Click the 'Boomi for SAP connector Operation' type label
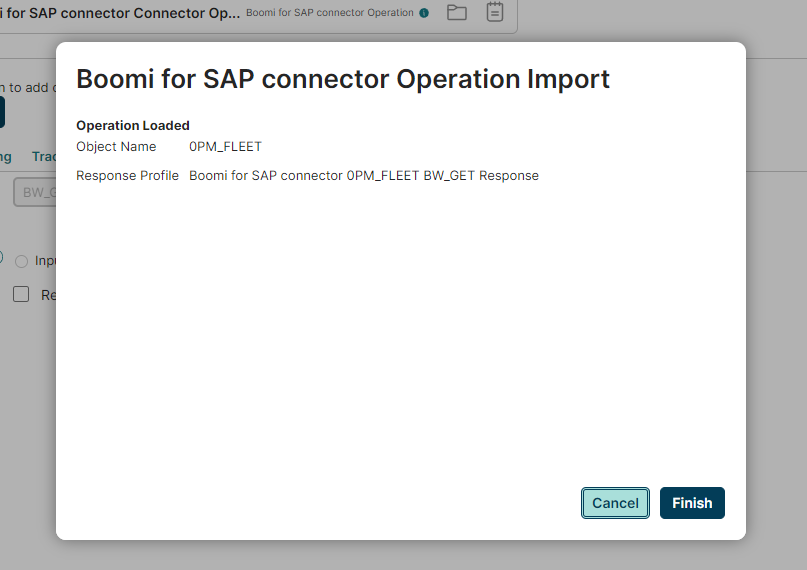The image size is (807, 570). click(329, 13)
